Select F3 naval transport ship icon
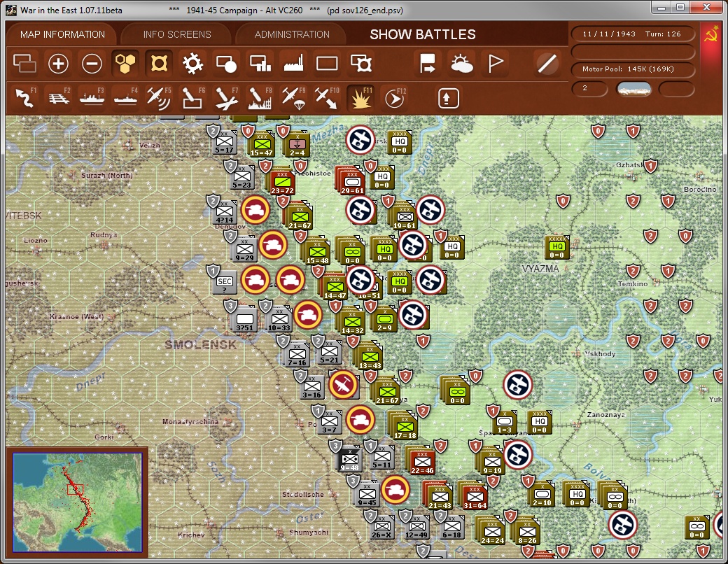Image resolution: width=728 pixels, height=564 pixels. click(92, 98)
